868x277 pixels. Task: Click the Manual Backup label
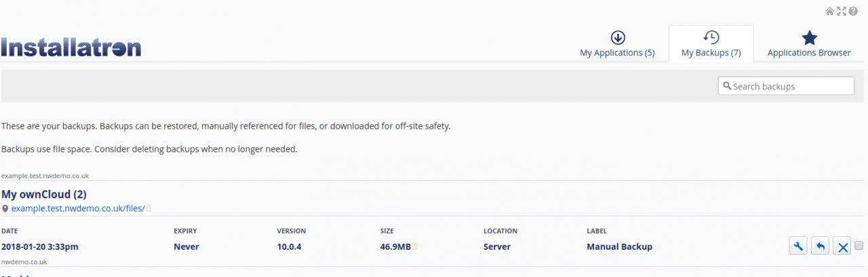[x=619, y=247]
